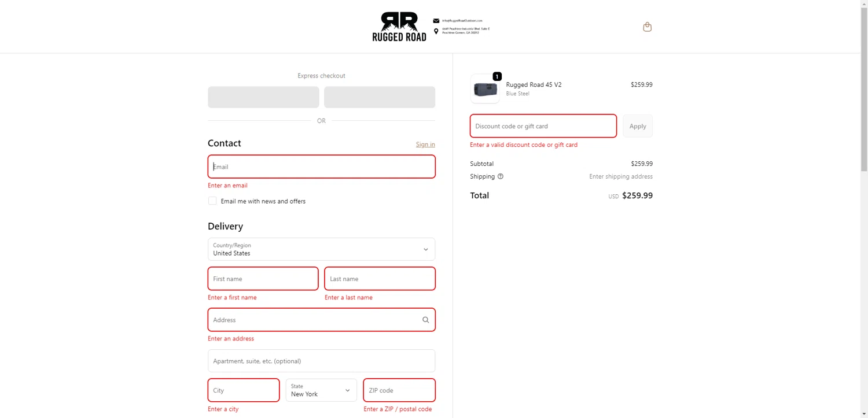Click the first Express checkout button

[263, 97]
